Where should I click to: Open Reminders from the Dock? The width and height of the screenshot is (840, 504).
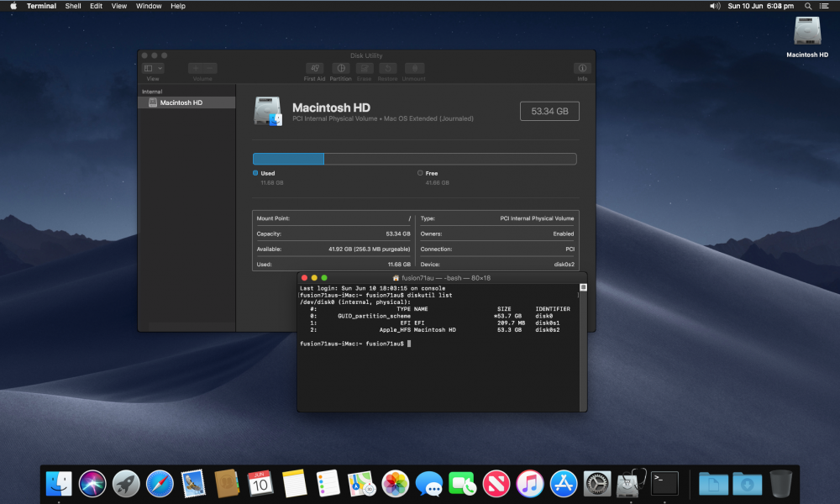(328, 484)
